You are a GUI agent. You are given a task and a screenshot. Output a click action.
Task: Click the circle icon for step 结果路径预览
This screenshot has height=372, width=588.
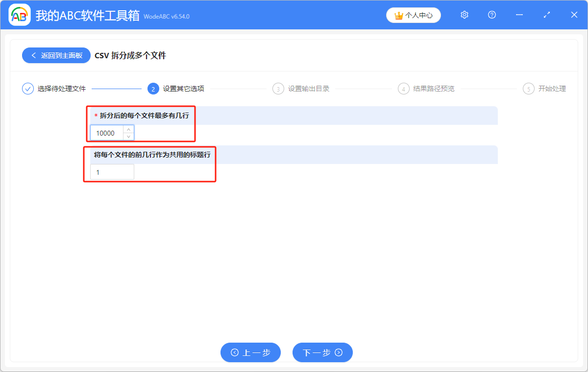(x=403, y=89)
